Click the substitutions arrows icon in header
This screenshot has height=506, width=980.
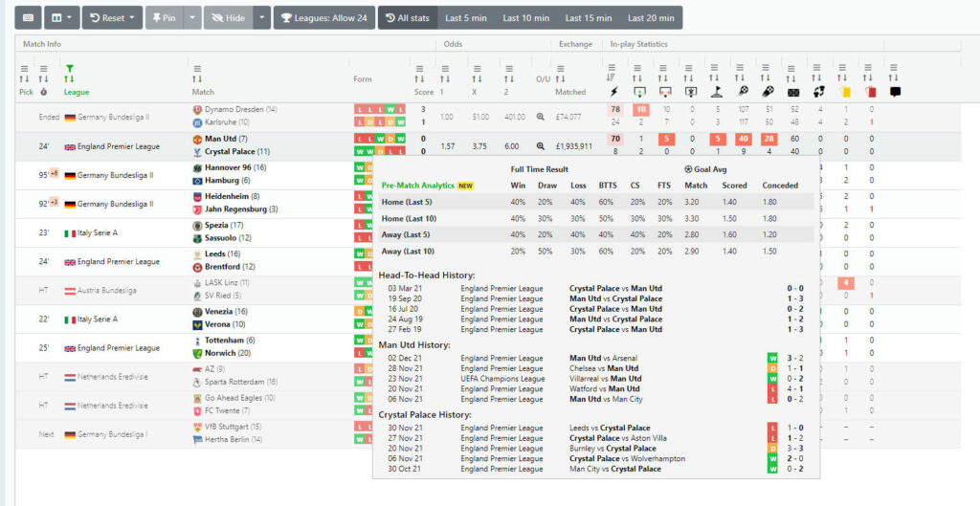coord(819,92)
